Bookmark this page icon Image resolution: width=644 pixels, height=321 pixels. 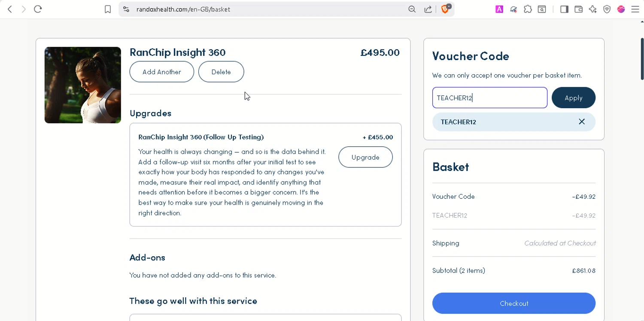(108, 9)
